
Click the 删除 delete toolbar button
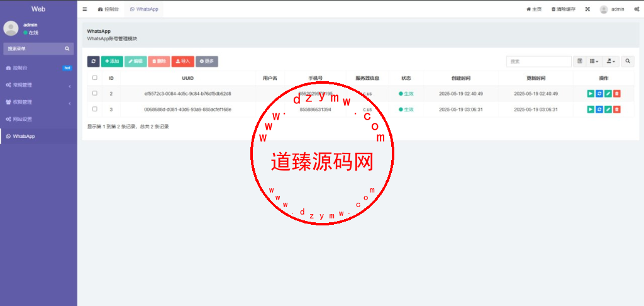tap(159, 61)
